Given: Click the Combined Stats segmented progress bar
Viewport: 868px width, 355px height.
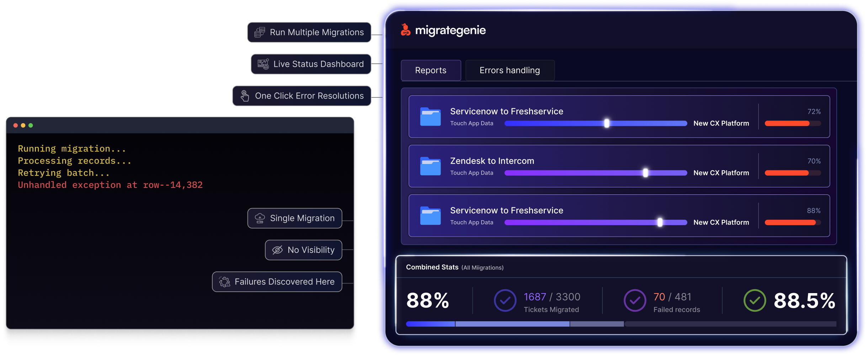Looking at the screenshot, I should click(x=621, y=324).
